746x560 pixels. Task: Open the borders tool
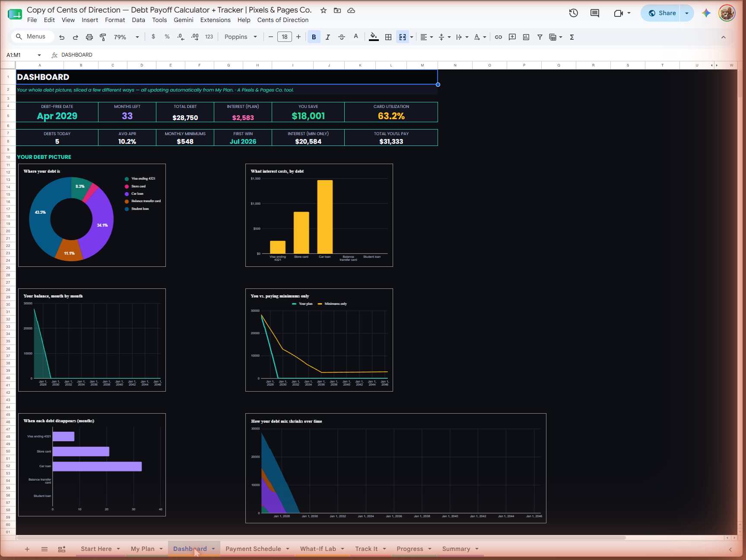coord(388,37)
